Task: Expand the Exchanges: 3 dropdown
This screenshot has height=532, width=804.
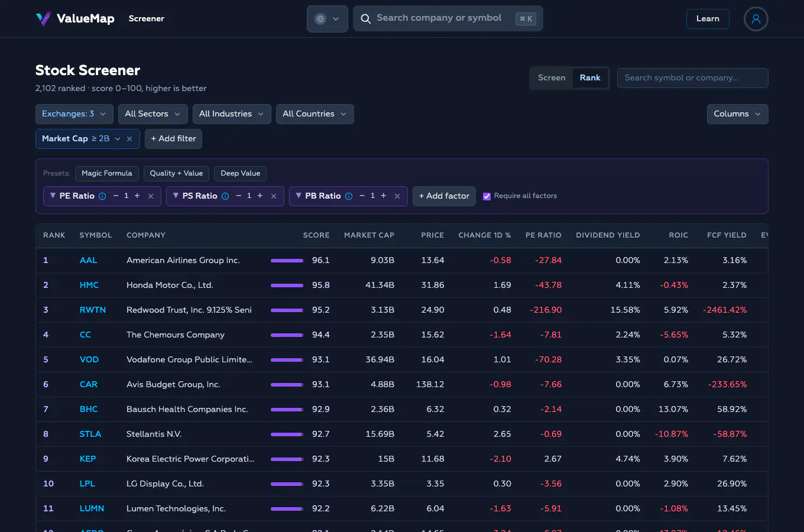Action: coord(74,114)
